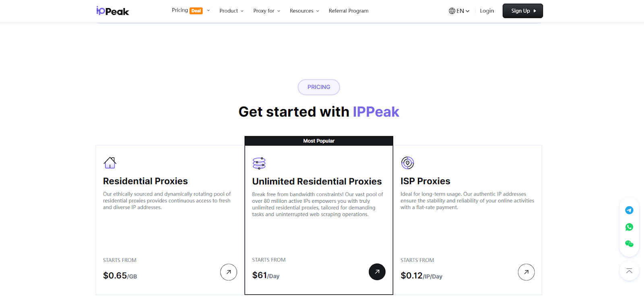Click the house icon for Residential Proxies

pos(110,163)
